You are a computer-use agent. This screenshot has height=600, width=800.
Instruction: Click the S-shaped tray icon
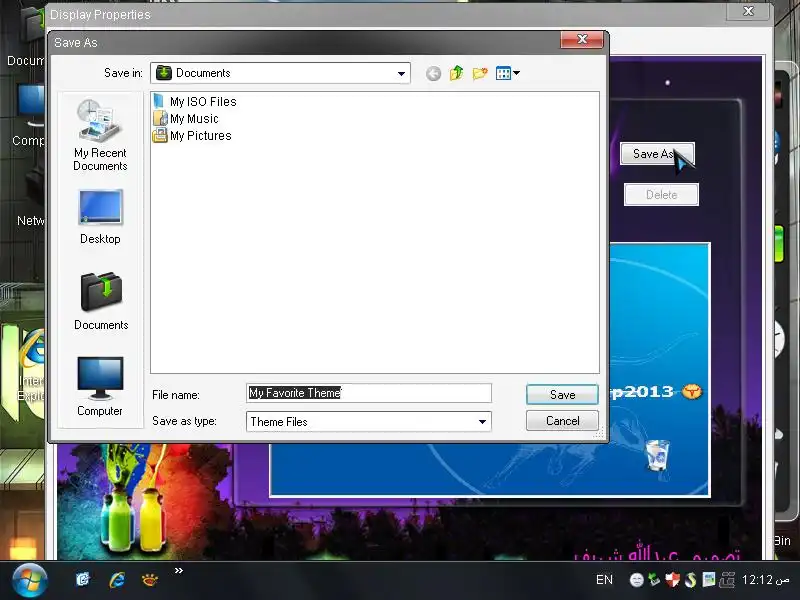click(x=690, y=580)
